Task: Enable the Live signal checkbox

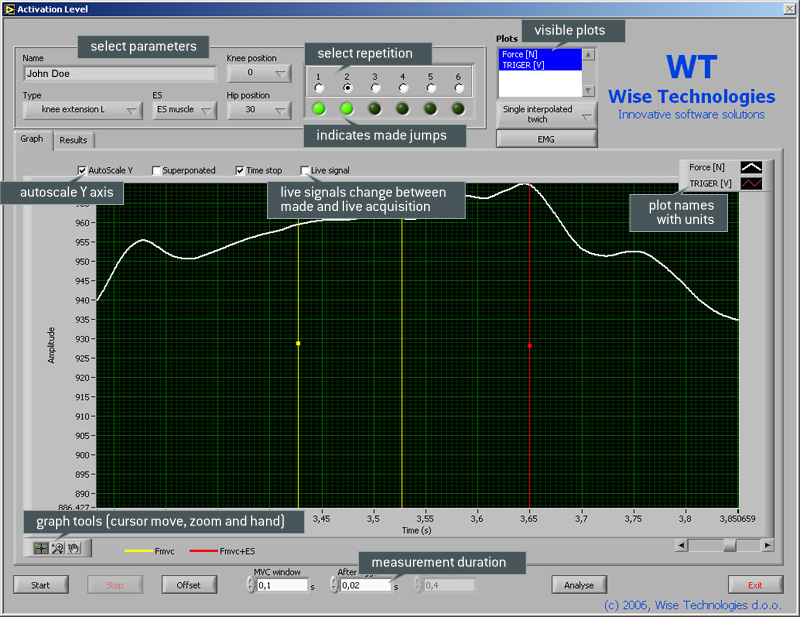Action: (x=305, y=170)
